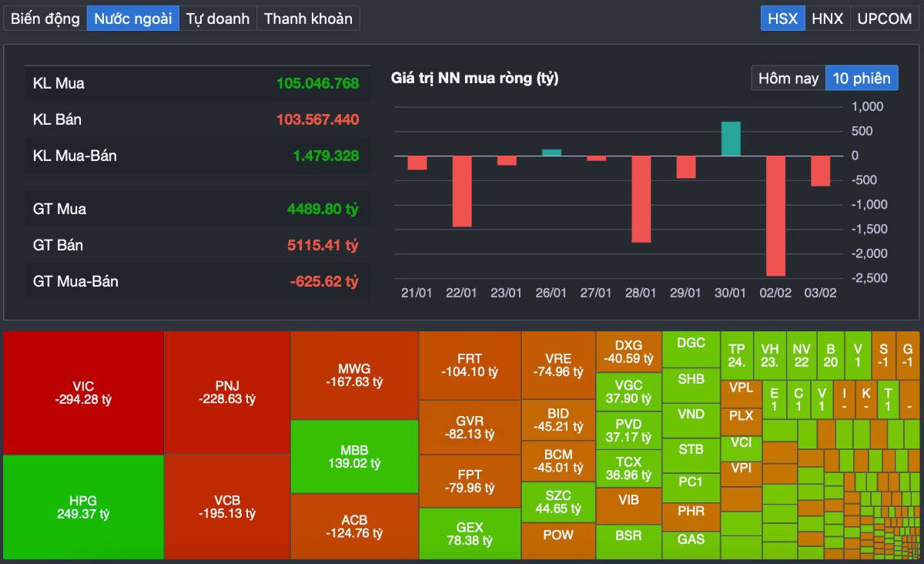
Task: Select the VCB -195.13 tỷ tile
Action: [227, 507]
